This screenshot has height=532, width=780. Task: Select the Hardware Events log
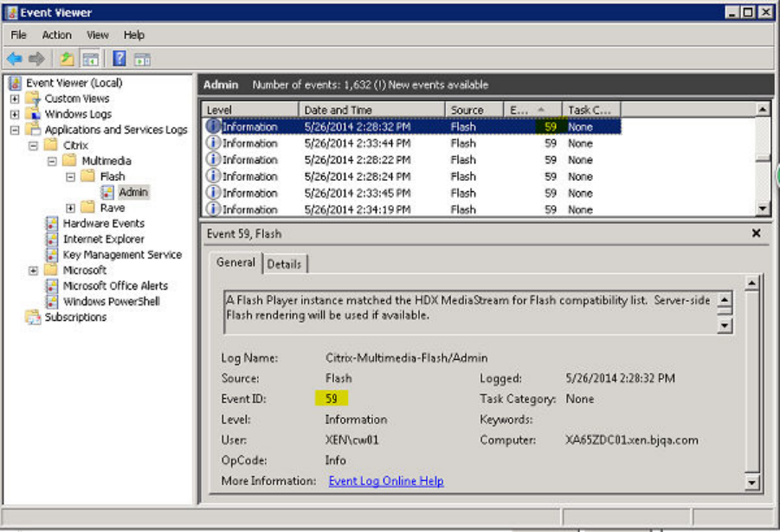(103, 223)
